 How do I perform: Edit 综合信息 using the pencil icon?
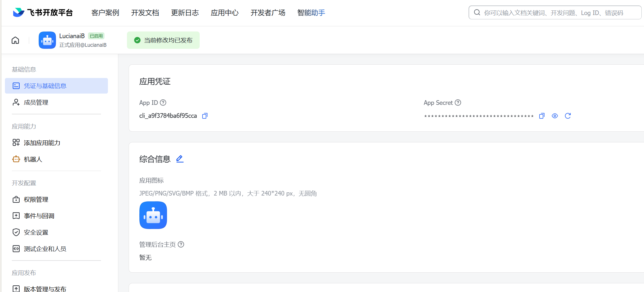click(x=179, y=159)
